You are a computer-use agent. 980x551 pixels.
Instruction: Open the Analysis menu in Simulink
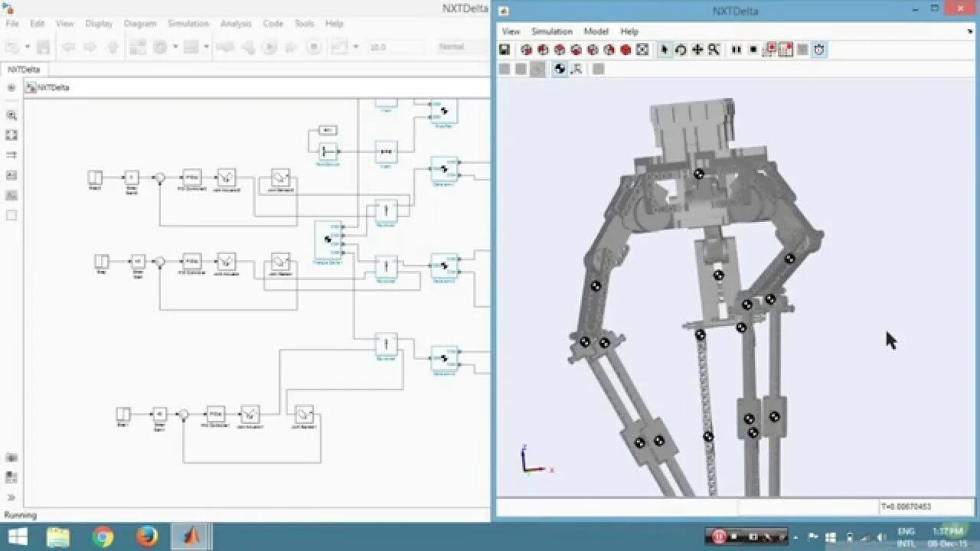tap(236, 24)
